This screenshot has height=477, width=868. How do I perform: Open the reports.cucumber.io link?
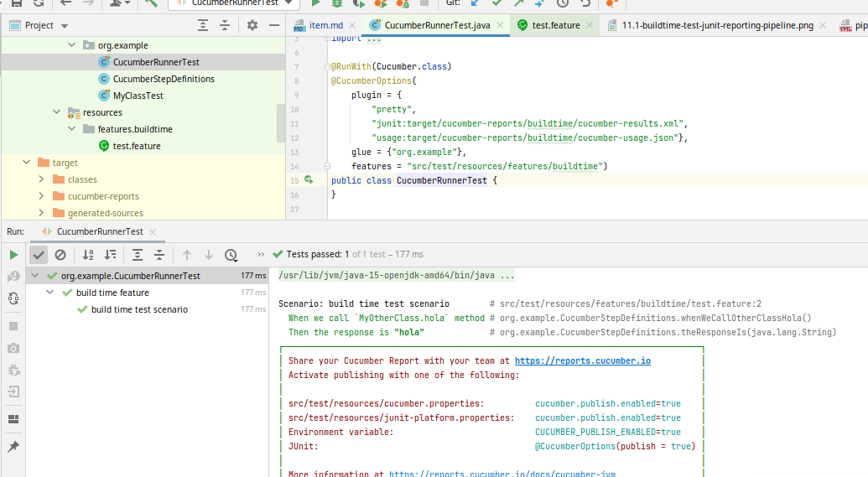click(x=582, y=360)
